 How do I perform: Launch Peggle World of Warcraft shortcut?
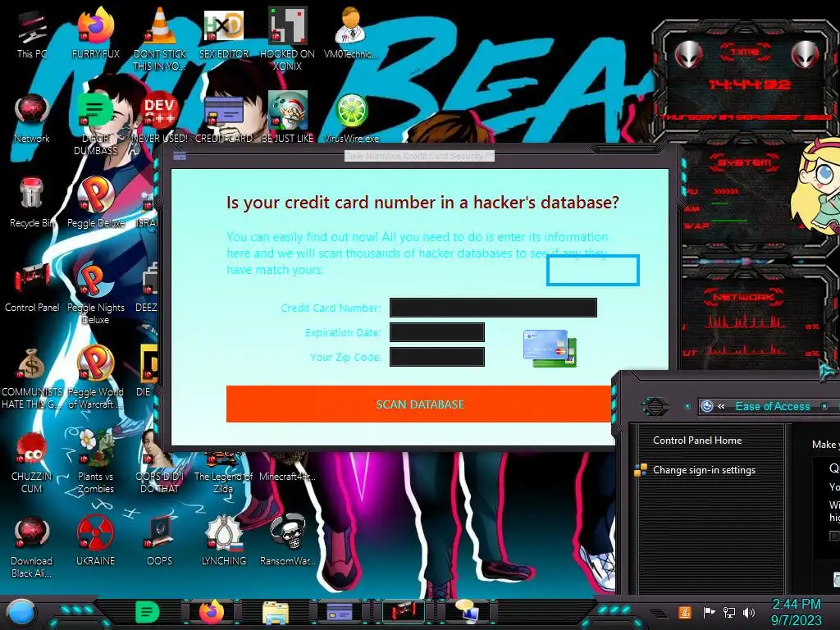pyautogui.click(x=95, y=377)
